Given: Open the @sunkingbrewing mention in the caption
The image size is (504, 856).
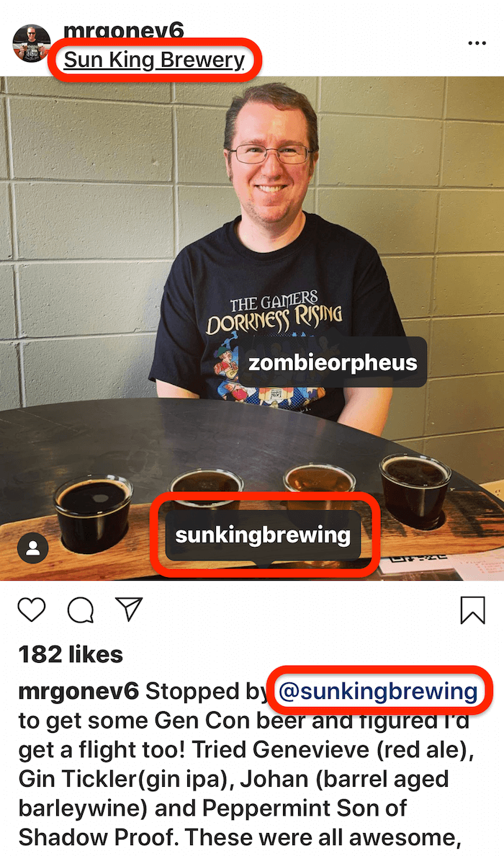Looking at the screenshot, I should [378, 691].
